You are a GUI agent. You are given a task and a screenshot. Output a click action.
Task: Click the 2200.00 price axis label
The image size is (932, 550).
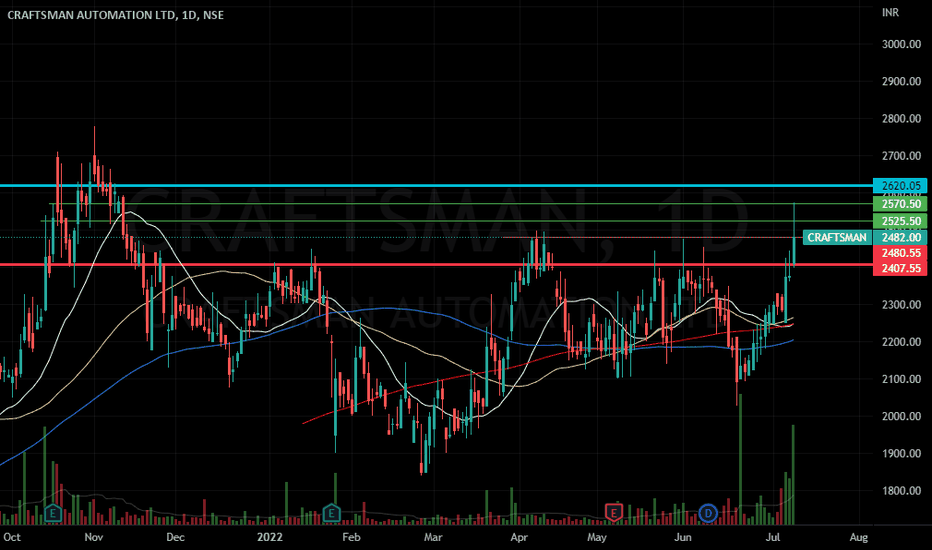901,342
